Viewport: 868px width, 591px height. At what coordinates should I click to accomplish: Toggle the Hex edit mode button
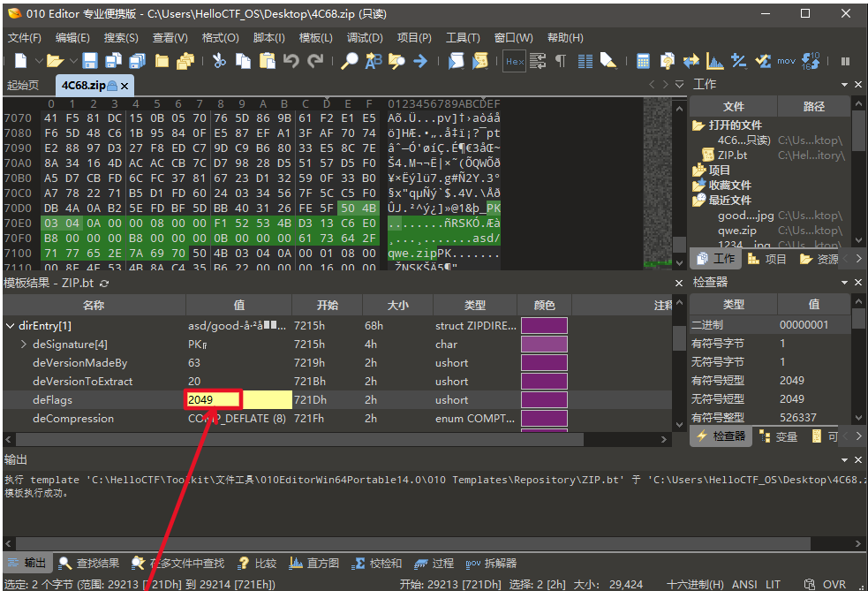coord(514,61)
